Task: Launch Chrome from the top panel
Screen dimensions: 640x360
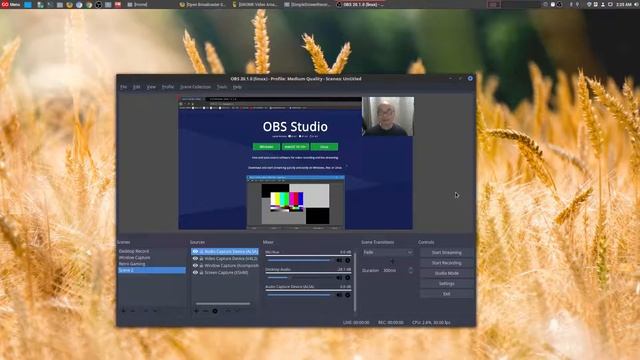Action: [x=89, y=5]
